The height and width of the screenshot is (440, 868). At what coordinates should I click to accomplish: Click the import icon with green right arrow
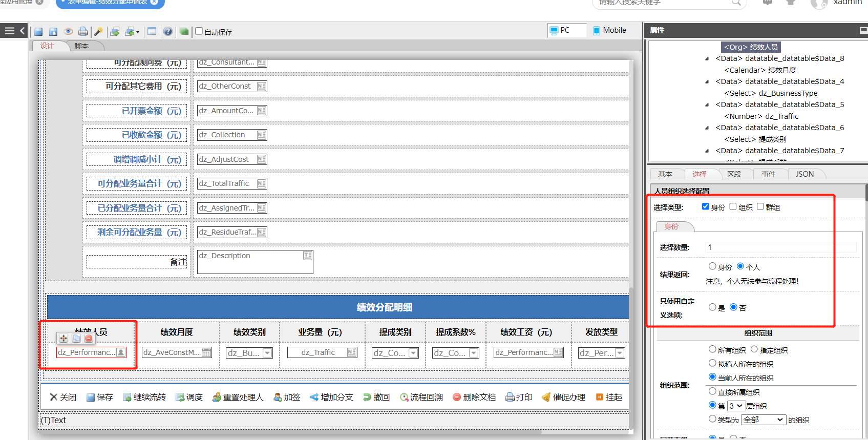115,32
